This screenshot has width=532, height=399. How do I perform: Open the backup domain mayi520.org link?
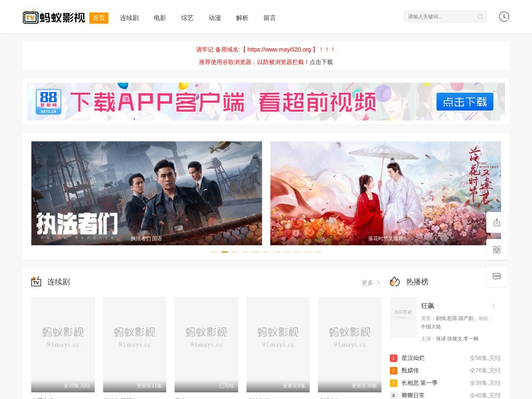click(x=279, y=49)
